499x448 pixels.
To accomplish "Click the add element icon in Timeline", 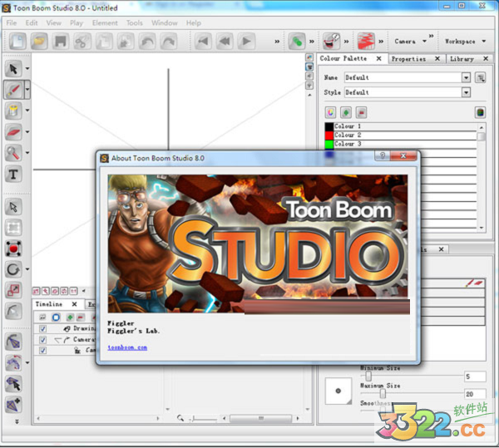I will 70,318.
